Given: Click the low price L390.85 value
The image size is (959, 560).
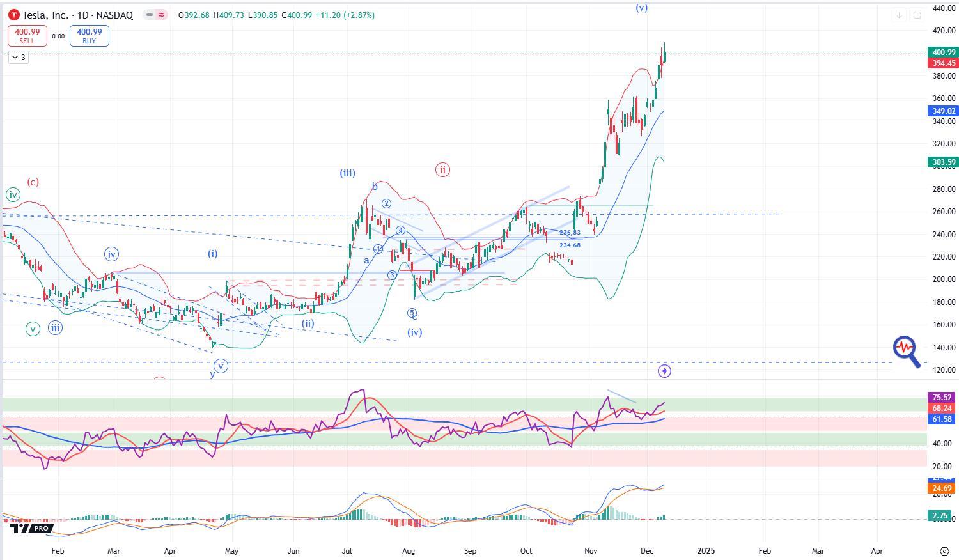Looking at the screenshot, I should 262,15.
